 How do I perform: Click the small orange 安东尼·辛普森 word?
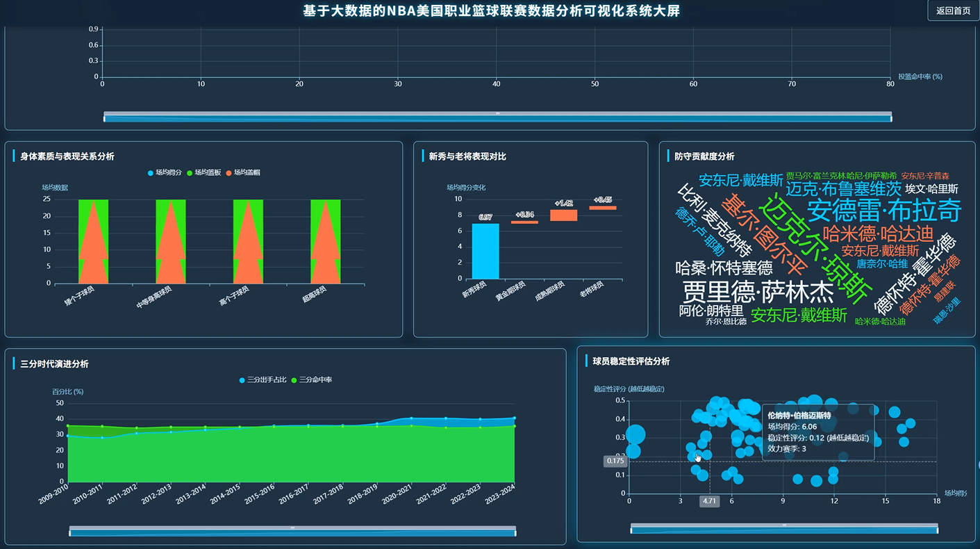pos(925,176)
